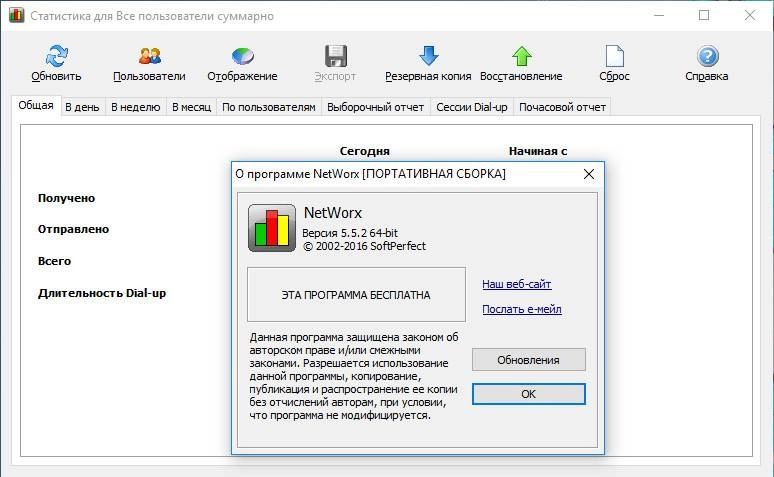Open the Почасовой отчет tab
The image size is (774, 477).
[x=562, y=107]
